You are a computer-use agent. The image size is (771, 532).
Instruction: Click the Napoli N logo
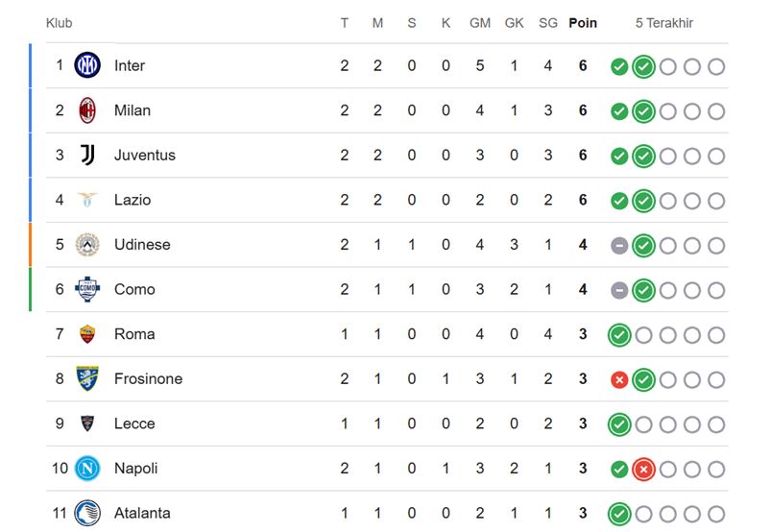click(87, 468)
